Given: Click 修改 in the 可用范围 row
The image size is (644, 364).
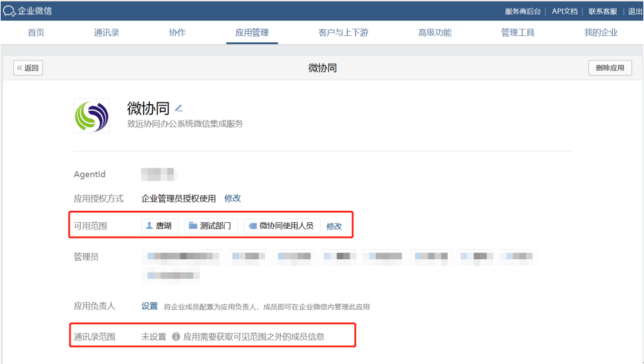Looking at the screenshot, I should pos(334,226).
